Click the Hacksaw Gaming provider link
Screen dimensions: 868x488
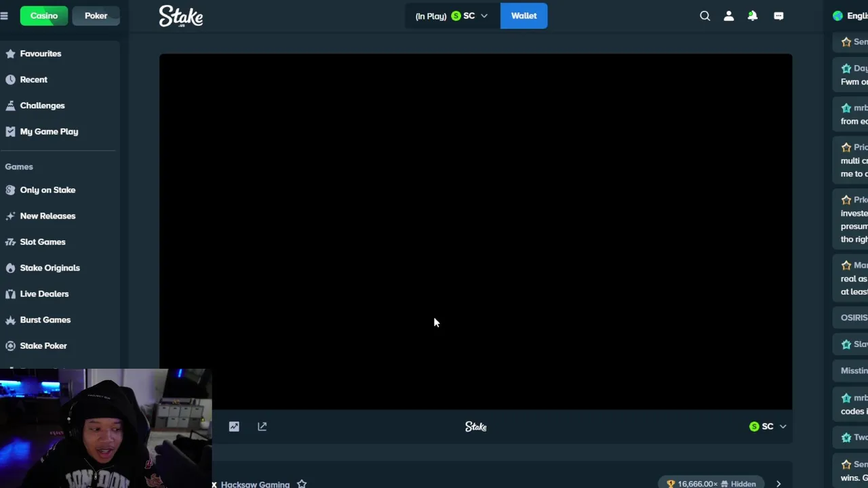(255, 484)
